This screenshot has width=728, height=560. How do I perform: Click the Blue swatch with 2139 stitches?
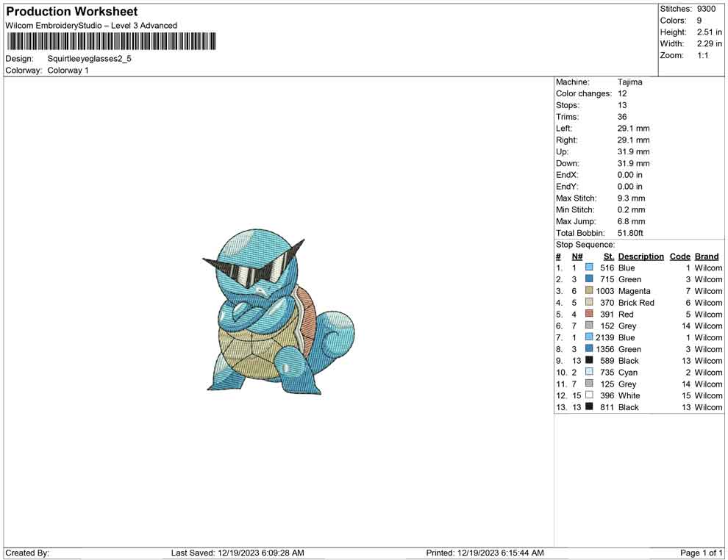(x=589, y=337)
